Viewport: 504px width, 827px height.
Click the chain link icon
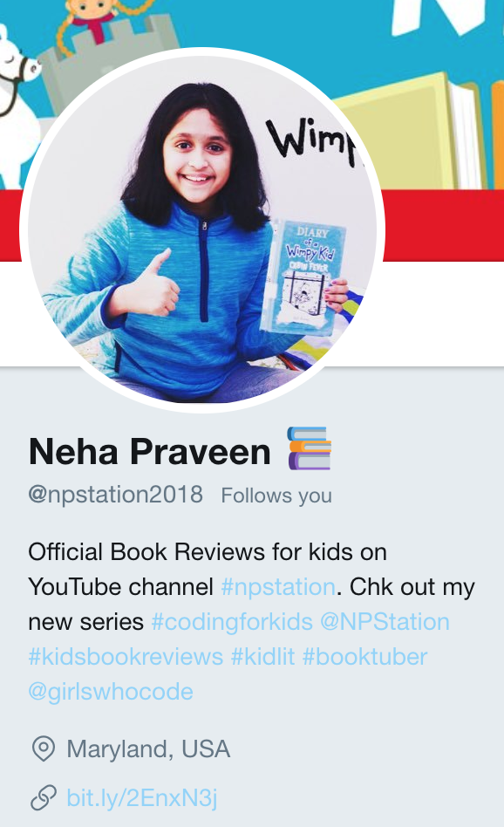click(44, 797)
